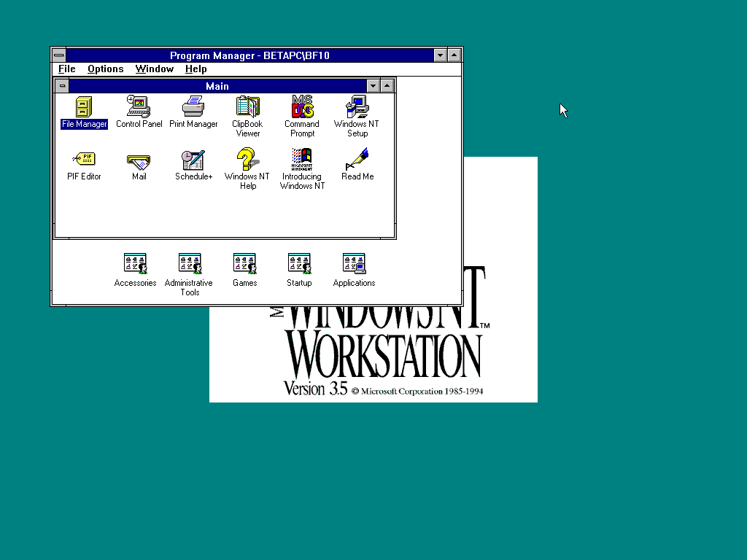Select the Command Prompt icon
Screen dimensions: 747x560
click(x=302, y=107)
